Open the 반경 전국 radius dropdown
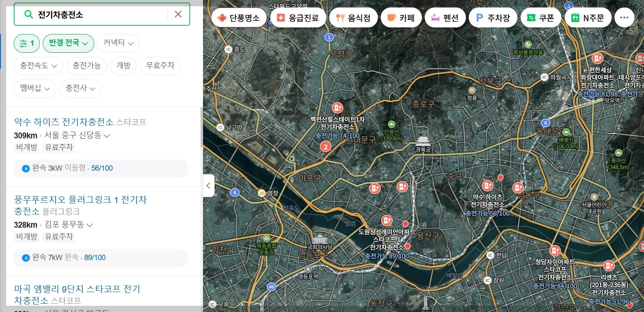Image resolution: width=644 pixels, height=312 pixels. tap(69, 43)
